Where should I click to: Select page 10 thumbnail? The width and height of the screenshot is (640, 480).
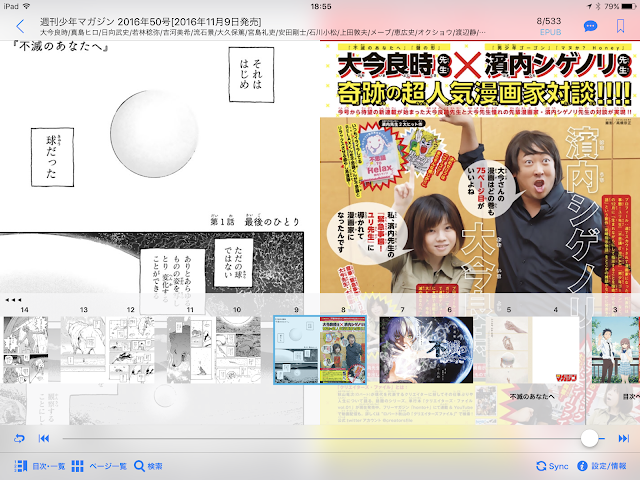238,350
